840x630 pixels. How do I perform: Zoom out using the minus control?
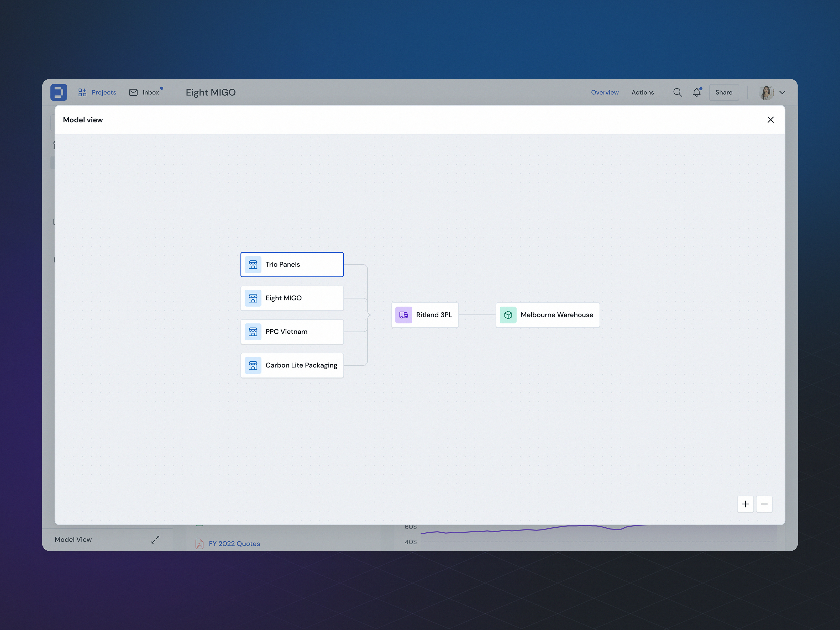click(x=764, y=504)
